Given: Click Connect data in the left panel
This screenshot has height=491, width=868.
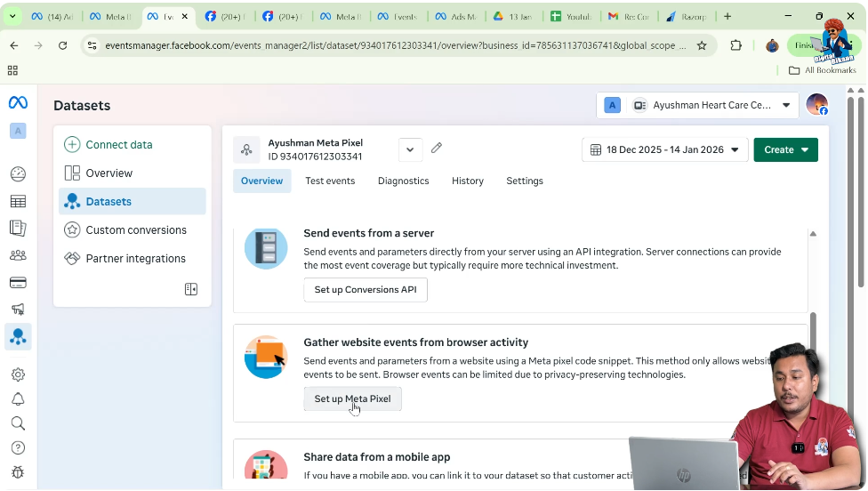Looking at the screenshot, I should coord(133,144).
